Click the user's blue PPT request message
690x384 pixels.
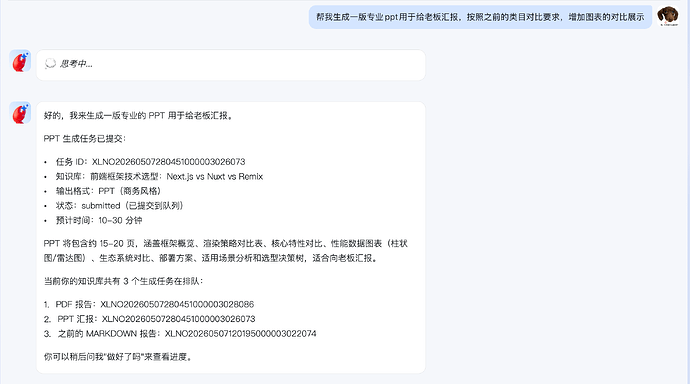click(x=480, y=17)
